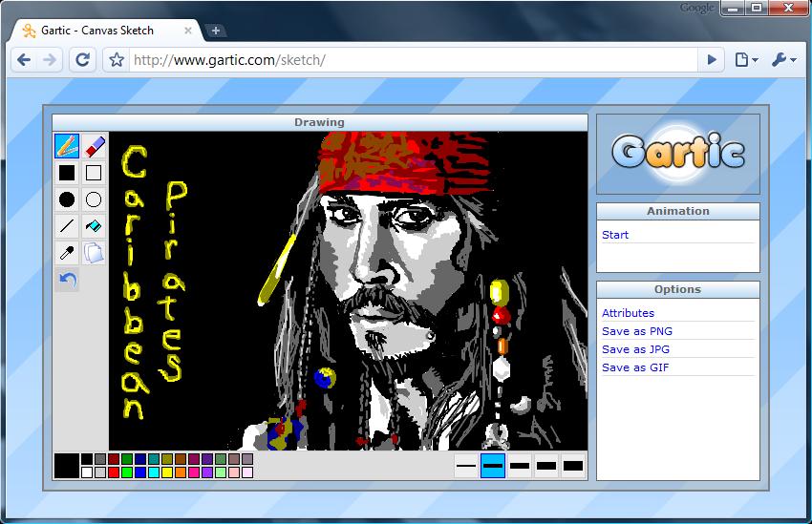Activate the paint bucket fill tool
This screenshot has height=524, width=812.
point(94,226)
